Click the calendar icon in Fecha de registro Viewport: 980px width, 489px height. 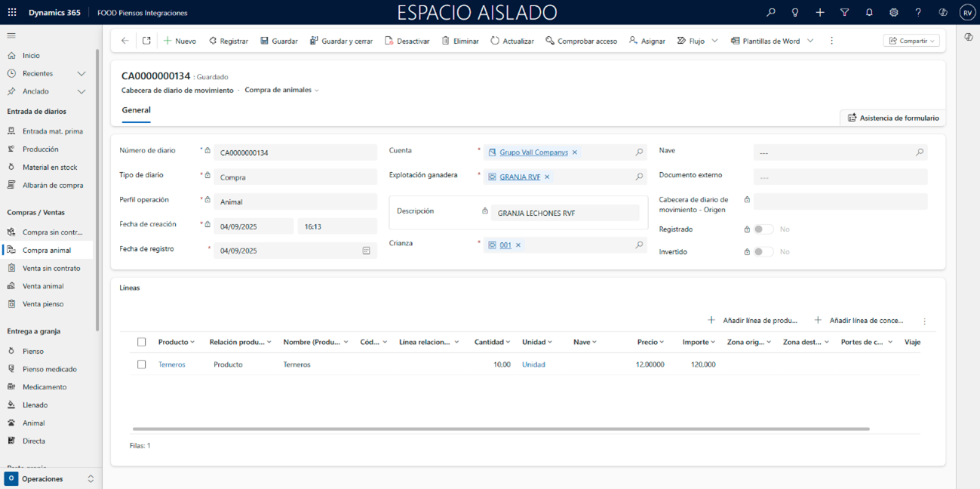click(366, 251)
